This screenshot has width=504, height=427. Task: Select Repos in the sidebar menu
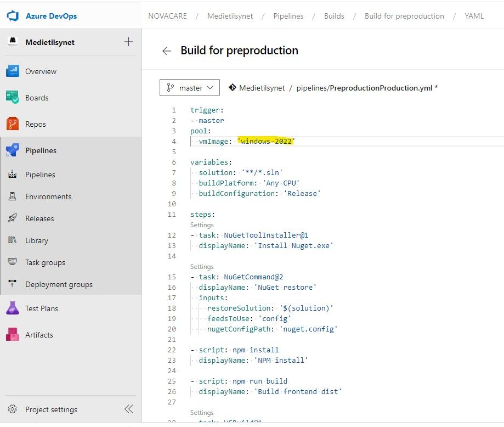(x=36, y=124)
